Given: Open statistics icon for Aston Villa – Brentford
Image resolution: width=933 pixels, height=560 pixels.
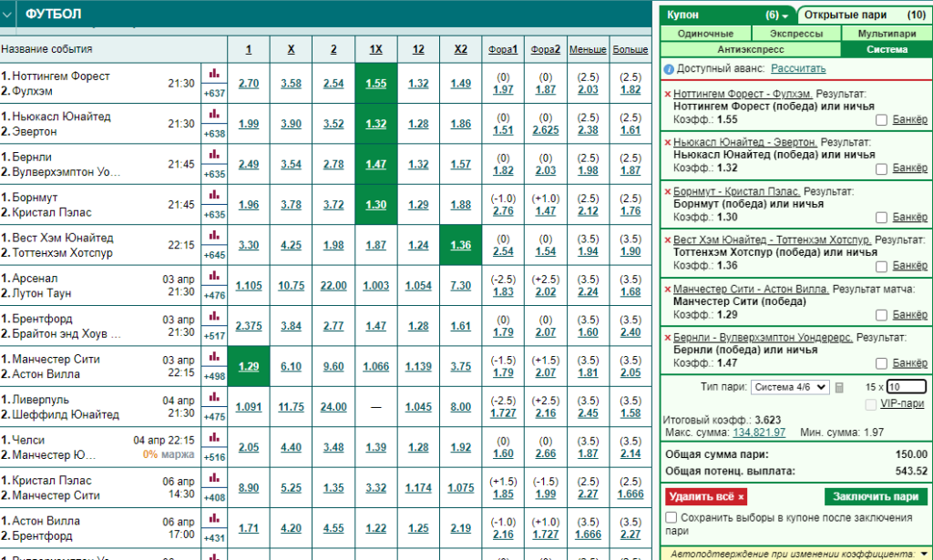Looking at the screenshot, I should pyautogui.click(x=214, y=518).
